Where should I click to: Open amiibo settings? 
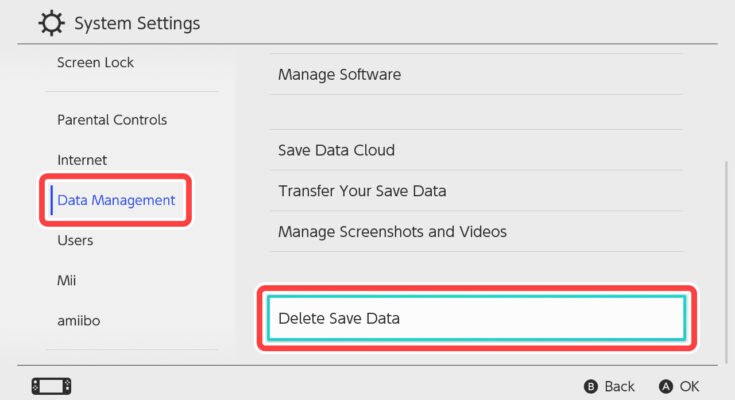coord(78,320)
